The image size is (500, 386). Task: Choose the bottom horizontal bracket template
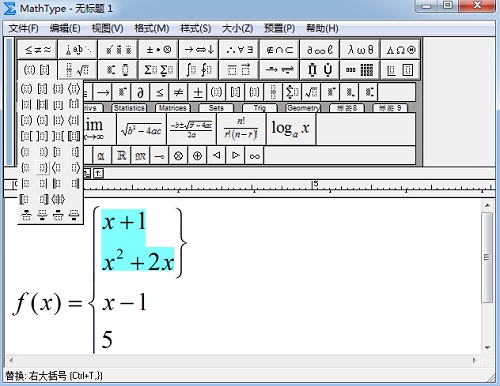[74, 215]
